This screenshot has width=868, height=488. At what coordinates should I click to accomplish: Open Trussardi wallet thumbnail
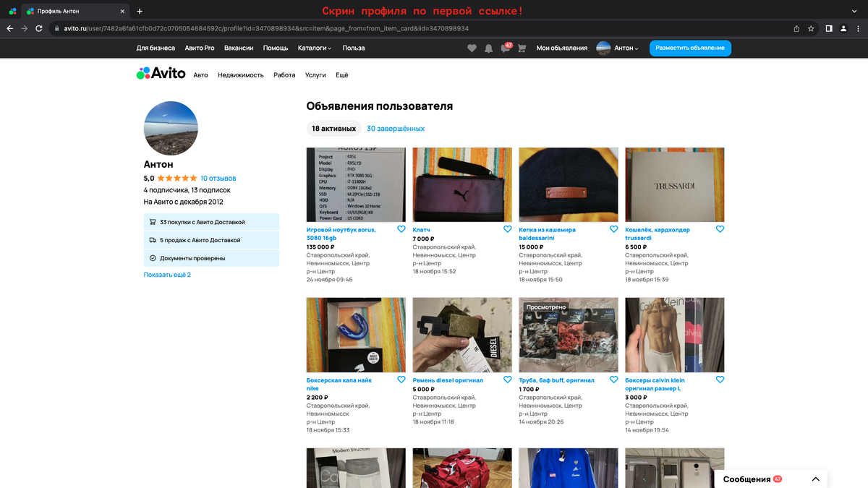675,185
